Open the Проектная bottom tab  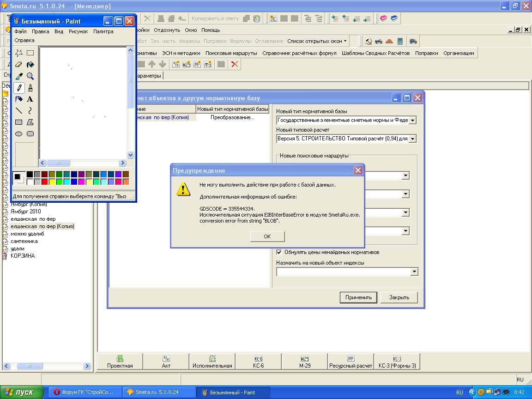point(120,362)
